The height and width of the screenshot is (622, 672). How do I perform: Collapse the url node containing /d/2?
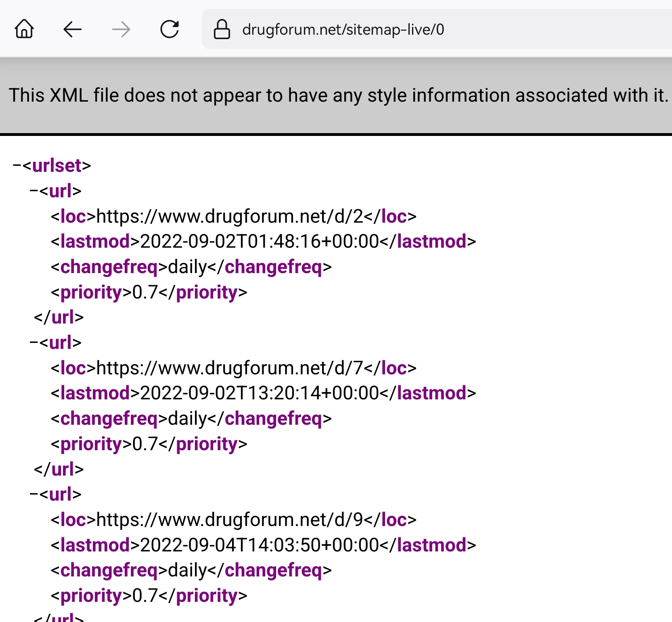pos(34,191)
